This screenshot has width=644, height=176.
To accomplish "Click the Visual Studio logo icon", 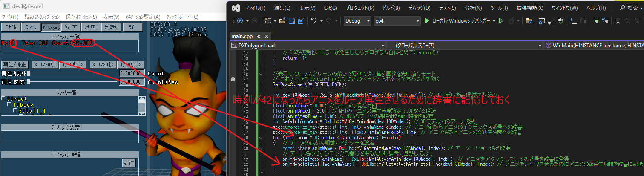I will point(236,8).
